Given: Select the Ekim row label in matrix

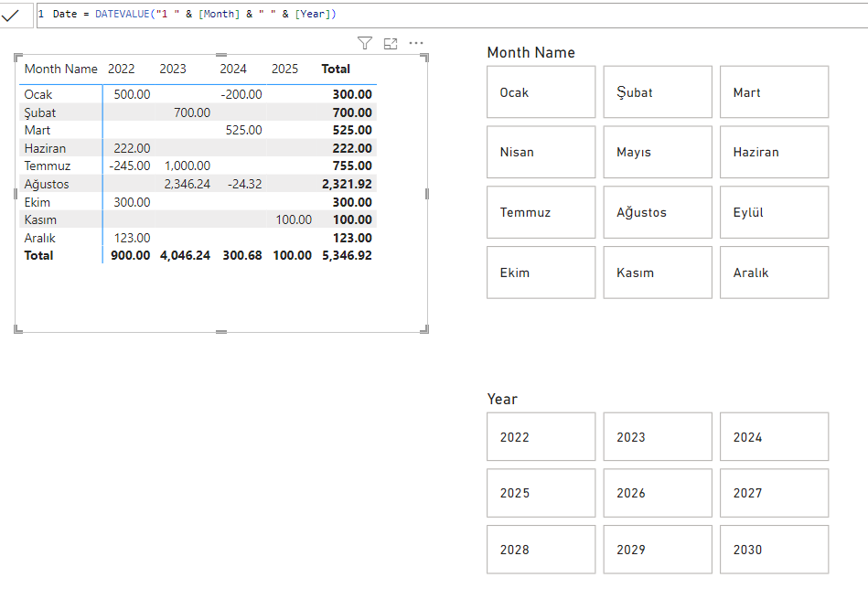Looking at the screenshot, I should [38, 202].
